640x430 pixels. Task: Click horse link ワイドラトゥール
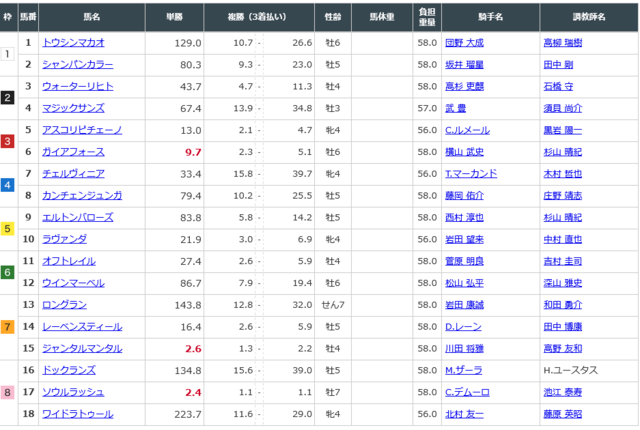pyautogui.click(x=76, y=413)
